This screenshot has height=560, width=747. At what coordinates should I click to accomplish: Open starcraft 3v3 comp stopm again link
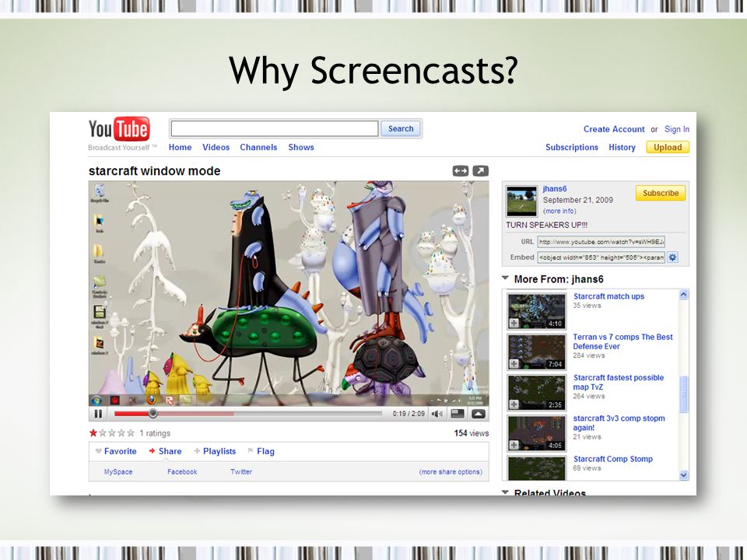[x=619, y=423]
